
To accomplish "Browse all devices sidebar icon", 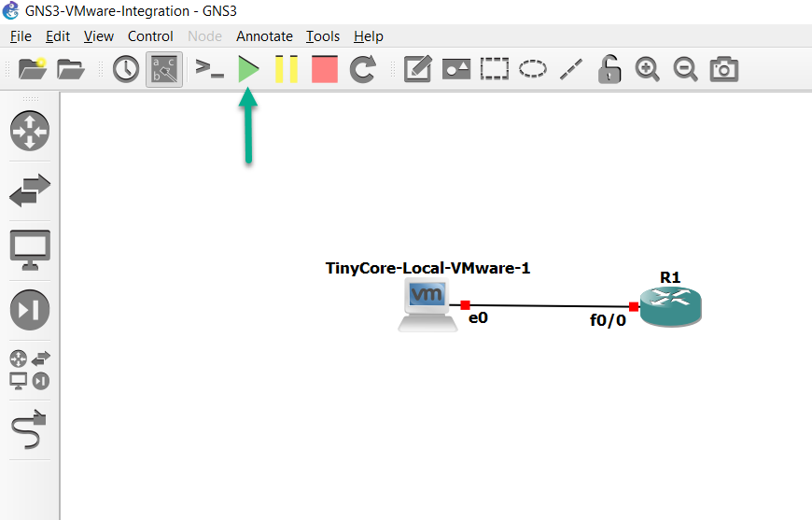I will 30,370.
